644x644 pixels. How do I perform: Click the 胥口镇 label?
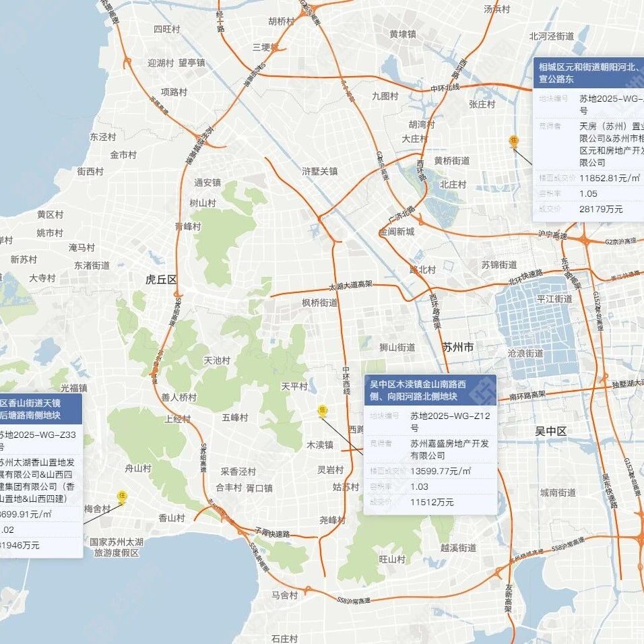point(259,488)
